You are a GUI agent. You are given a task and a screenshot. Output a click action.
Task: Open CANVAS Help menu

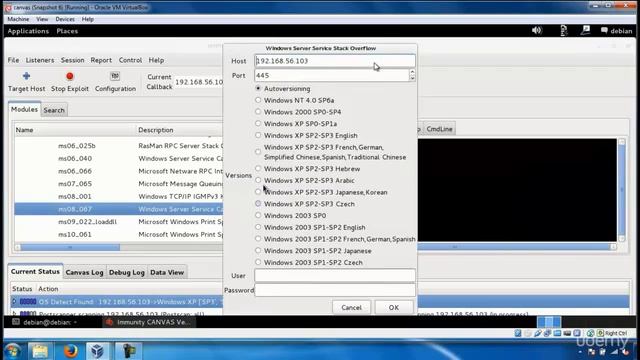point(156,60)
